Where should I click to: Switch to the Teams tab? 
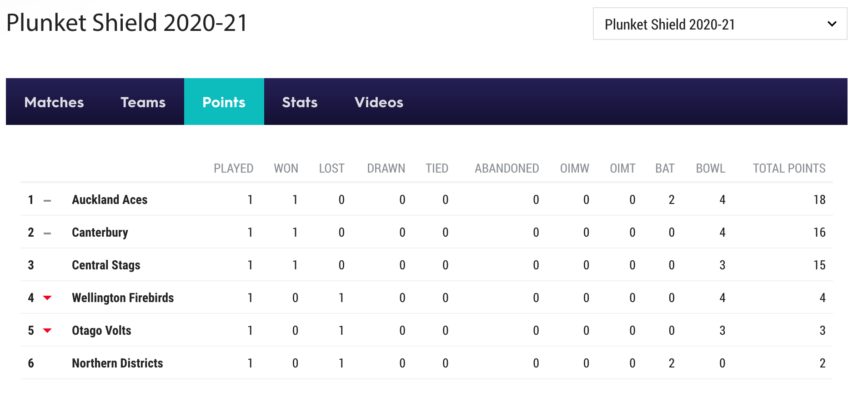click(x=143, y=102)
